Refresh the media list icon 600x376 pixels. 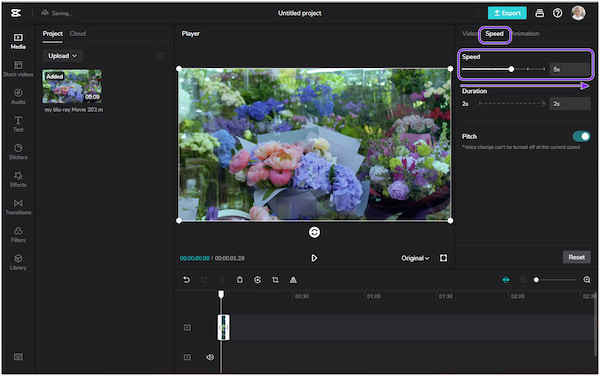160,56
